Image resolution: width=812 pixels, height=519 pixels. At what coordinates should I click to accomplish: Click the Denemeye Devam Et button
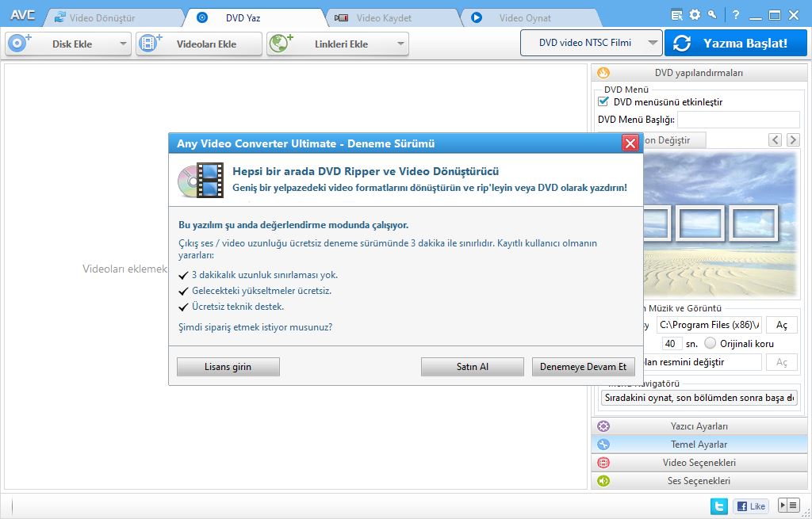pyautogui.click(x=583, y=367)
